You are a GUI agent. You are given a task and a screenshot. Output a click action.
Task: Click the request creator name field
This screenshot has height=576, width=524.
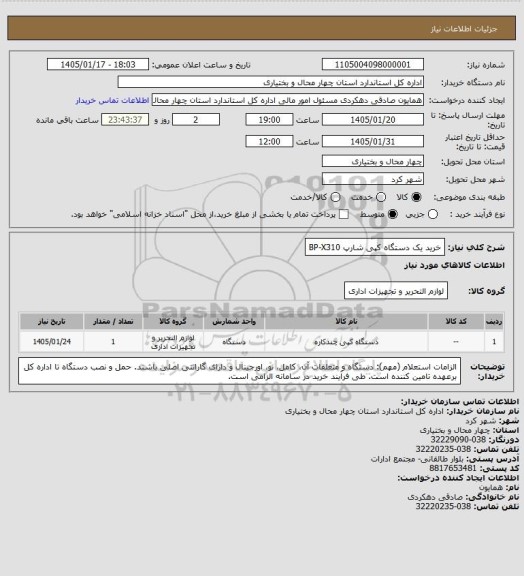coord(288,100)
